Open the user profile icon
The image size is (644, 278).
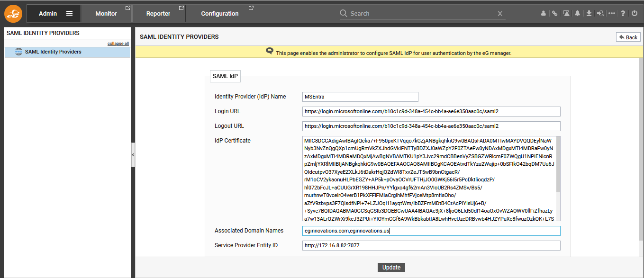point(544,14)
